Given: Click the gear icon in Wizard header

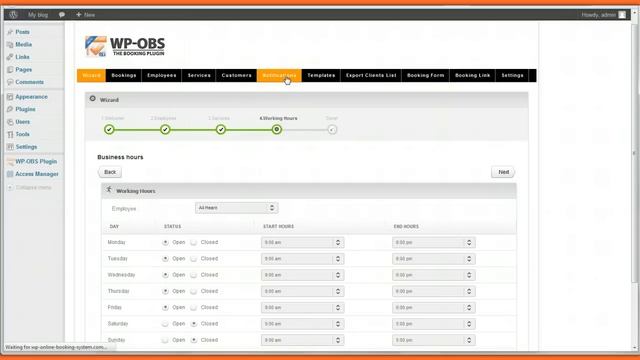Looking at the screenshot, I should (x=93, y=99).
